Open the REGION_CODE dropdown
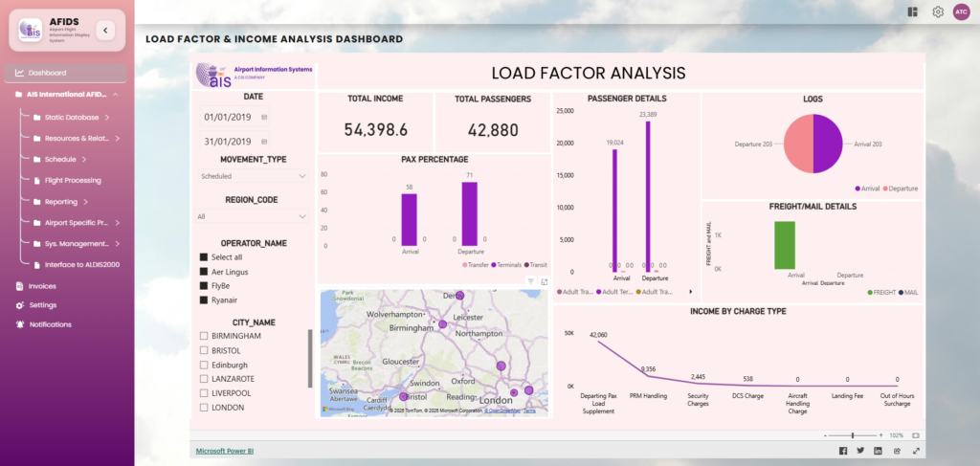 (253, 216)
